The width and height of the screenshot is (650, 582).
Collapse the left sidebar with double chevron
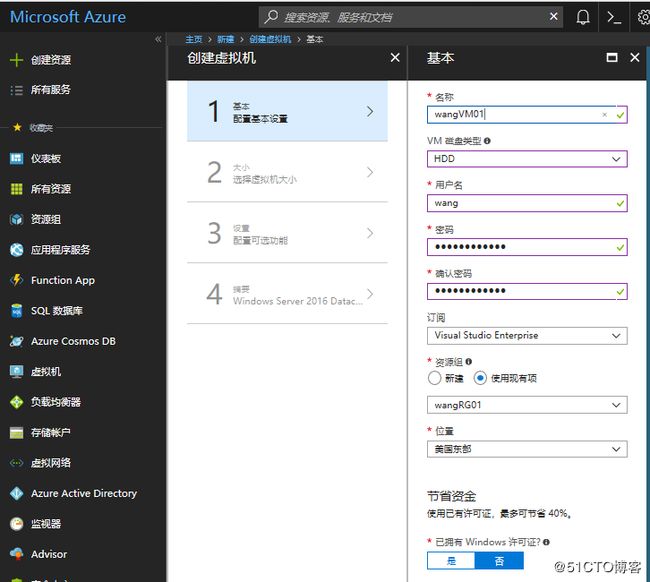[x=158, y=39]
